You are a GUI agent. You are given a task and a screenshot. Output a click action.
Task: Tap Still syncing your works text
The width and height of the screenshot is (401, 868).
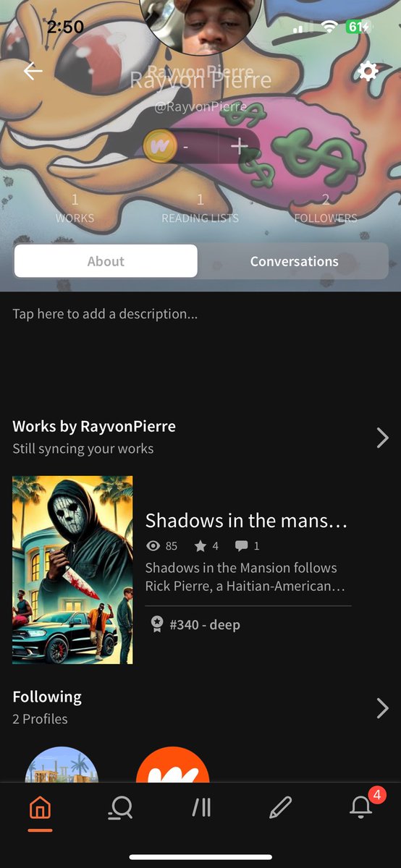coord(83,448)
